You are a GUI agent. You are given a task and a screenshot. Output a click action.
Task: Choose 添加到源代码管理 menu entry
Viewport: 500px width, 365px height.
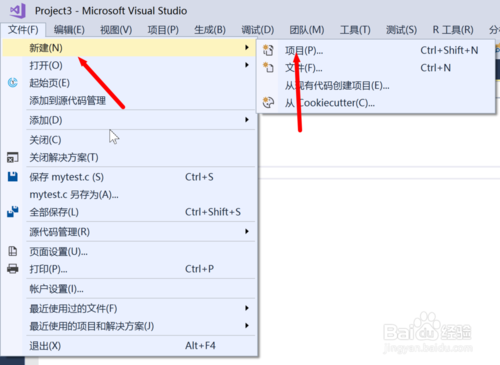coord(129,100)
